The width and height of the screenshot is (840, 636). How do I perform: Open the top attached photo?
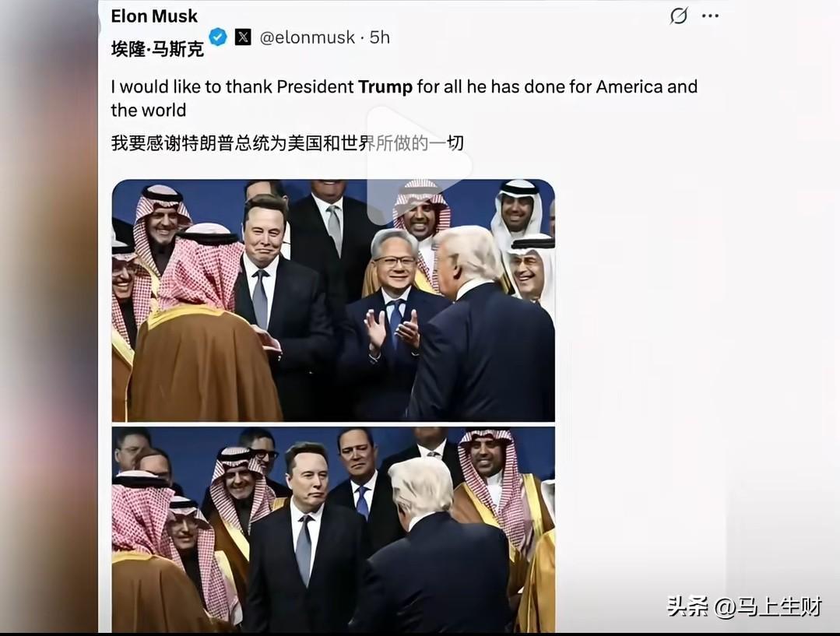[x=333, y=300]
